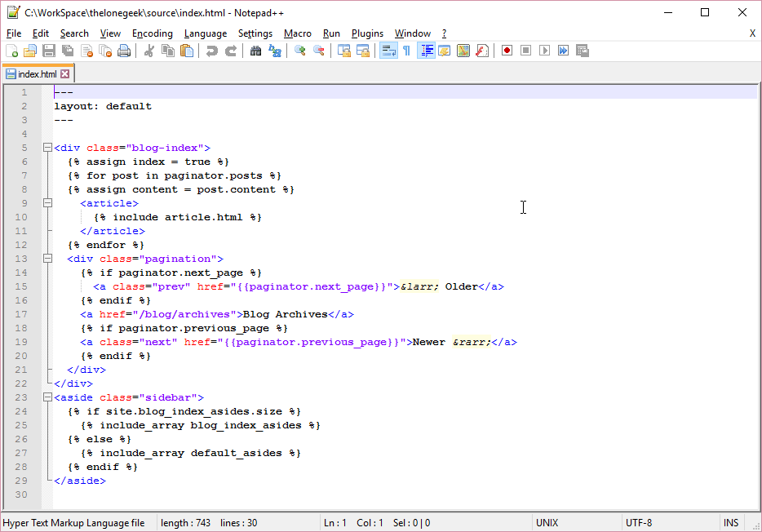
Task: Collapse the blog-index div fold
Action: (47, 147)
